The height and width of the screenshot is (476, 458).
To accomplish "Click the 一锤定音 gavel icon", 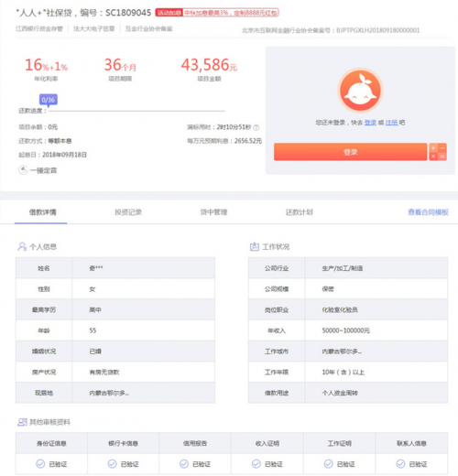I will [x=23, y=170].
